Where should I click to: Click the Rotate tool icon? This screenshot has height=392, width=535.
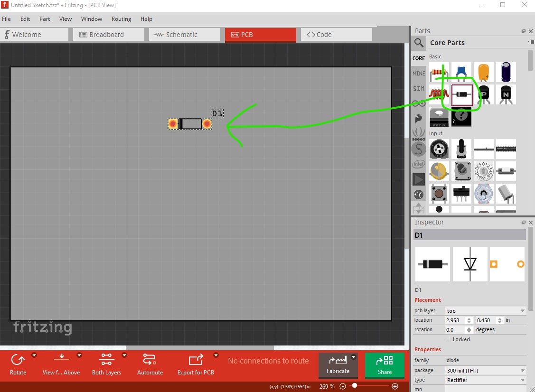[18, 364]
